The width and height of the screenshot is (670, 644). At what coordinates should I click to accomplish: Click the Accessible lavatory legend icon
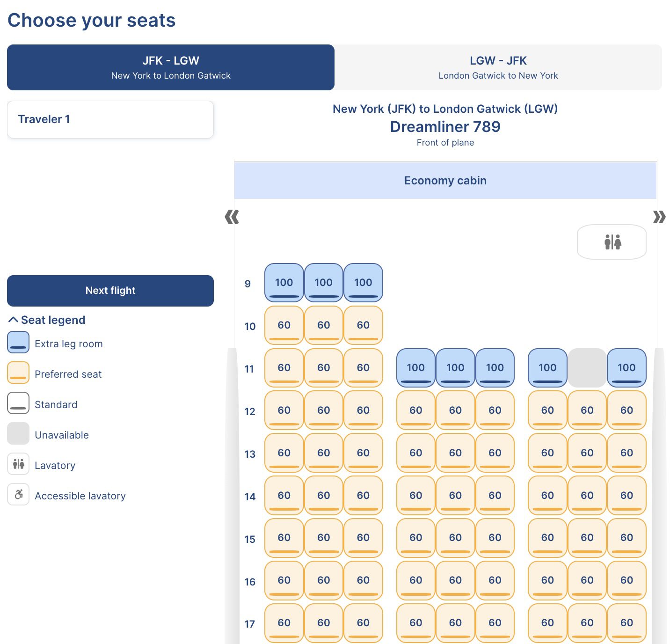pyautogui.click(x=18, y=495)
